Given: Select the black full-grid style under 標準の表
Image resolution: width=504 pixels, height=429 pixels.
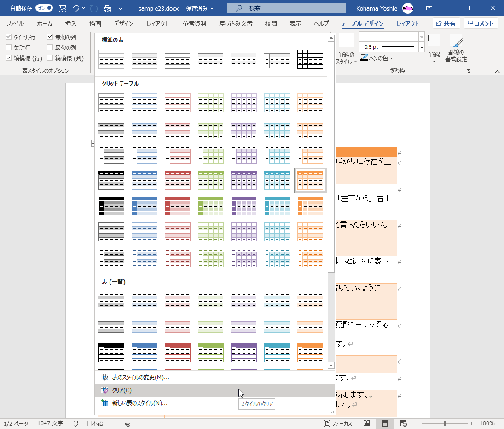Looking at the screenshot, I should pyautogui.click(x=310, y=59).
